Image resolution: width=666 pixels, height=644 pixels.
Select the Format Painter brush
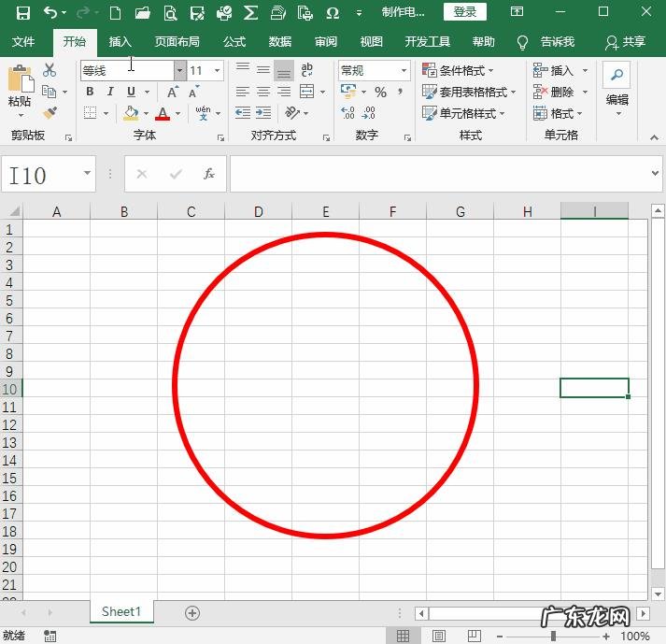tap(50, 113)
